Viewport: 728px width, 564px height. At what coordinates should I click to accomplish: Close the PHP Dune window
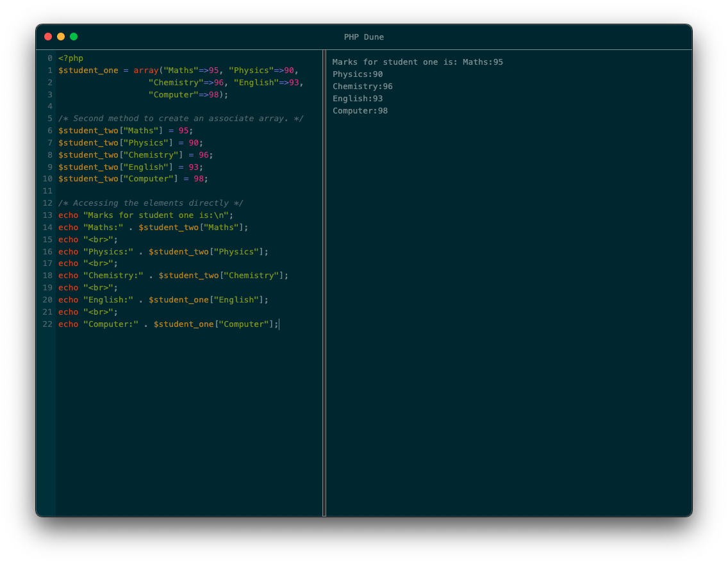(x=48, y=37)
